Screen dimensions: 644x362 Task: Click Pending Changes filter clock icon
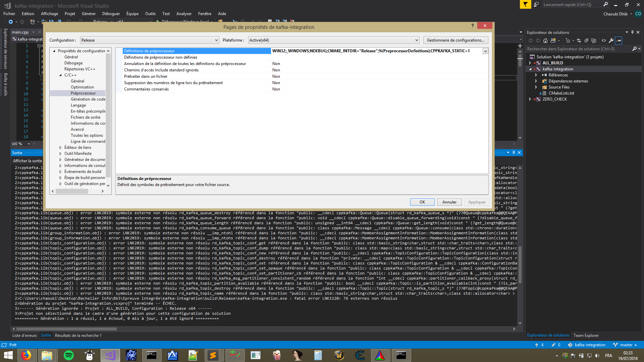pyautogui.click(x=568, y=41)
